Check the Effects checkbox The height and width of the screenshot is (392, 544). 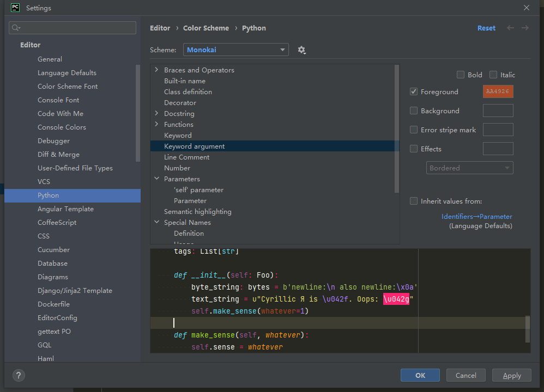click(414, 149)
